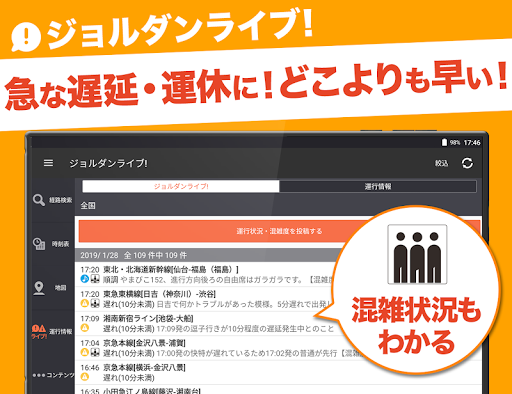The width and height of the screenshot is (512, 394).
Task: Open the hamburger menu icon
Action: click(48, 163)
